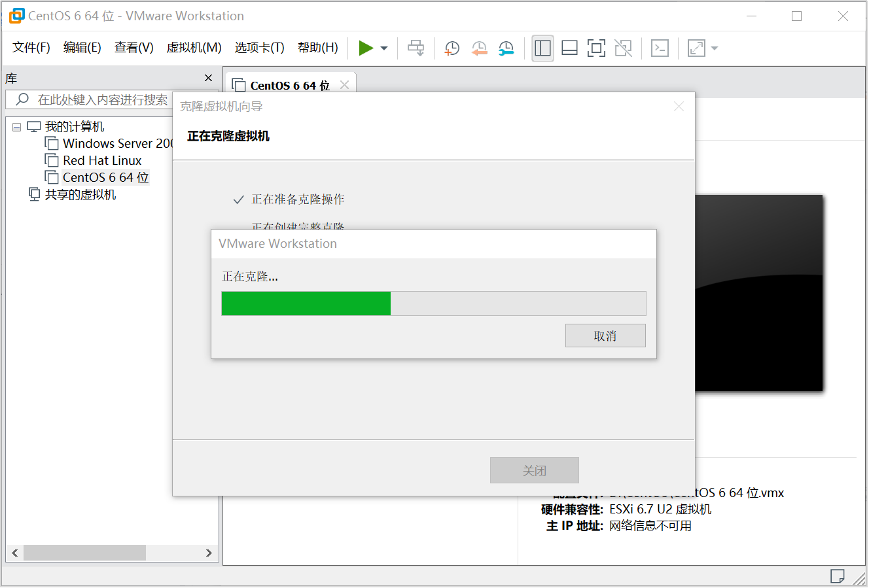Close the CentOS 6 64 位 tab

coord(345,85)
